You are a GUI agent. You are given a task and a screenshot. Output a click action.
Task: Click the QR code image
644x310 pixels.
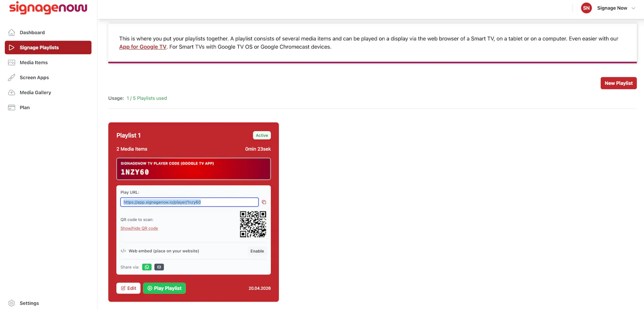click(253, 224)
